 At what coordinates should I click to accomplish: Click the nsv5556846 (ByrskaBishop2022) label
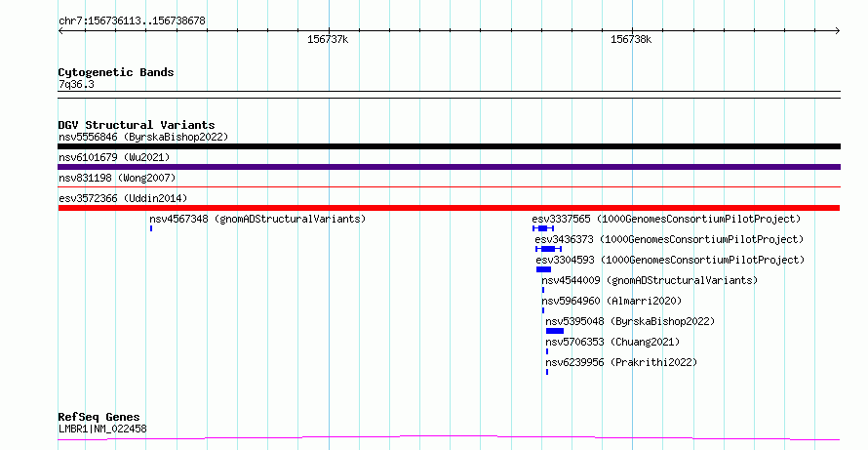[143, 137]
